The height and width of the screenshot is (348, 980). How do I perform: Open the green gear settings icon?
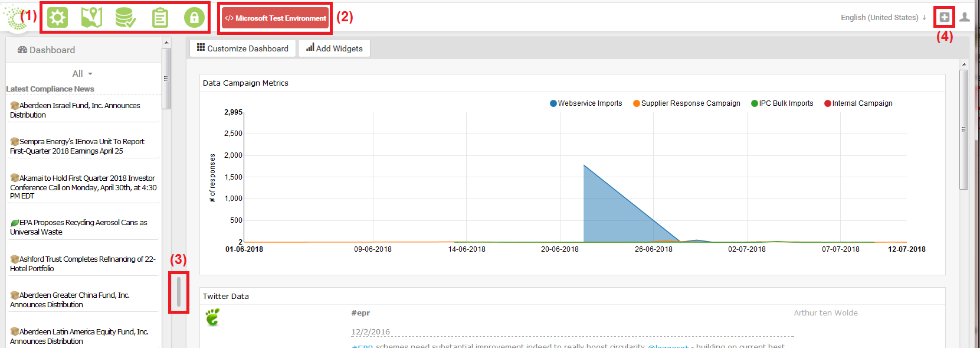point(57,18)
